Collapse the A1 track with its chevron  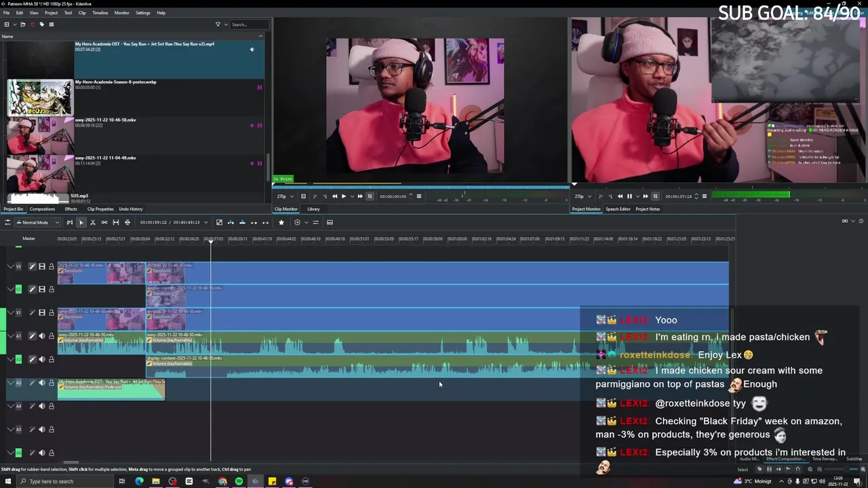(11, 335)
